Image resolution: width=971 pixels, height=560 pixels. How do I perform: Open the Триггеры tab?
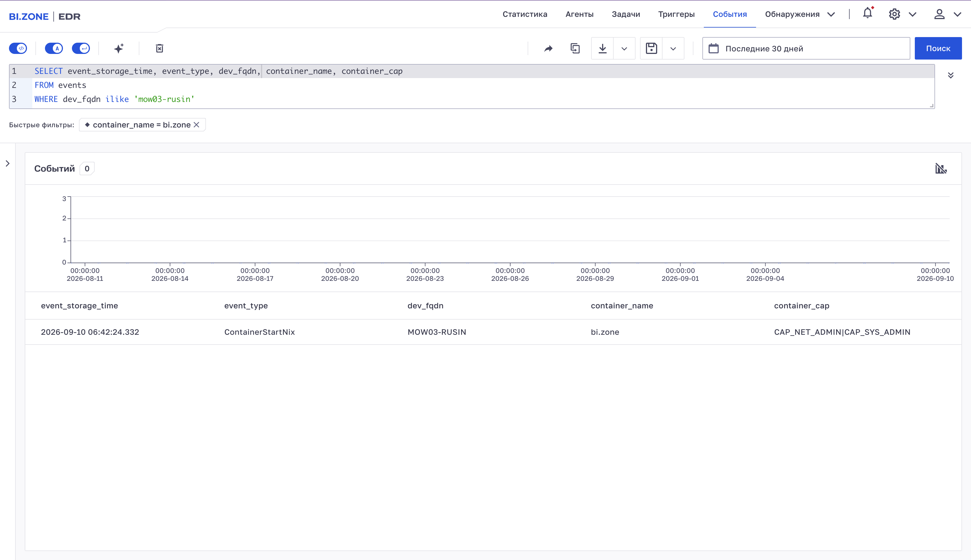tap(676, 14)
